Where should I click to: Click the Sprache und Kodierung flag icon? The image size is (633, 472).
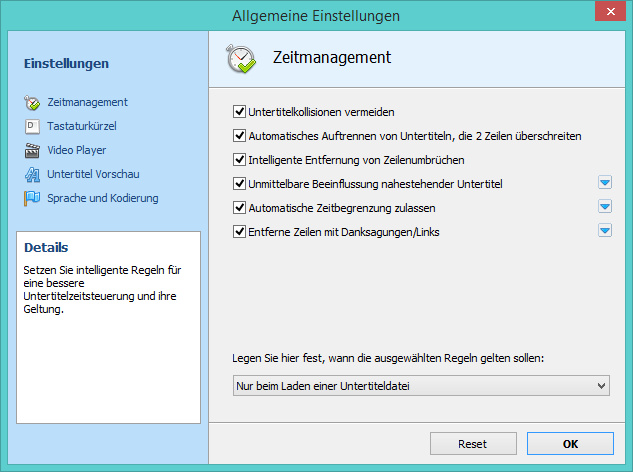click(x=31, y=199)
